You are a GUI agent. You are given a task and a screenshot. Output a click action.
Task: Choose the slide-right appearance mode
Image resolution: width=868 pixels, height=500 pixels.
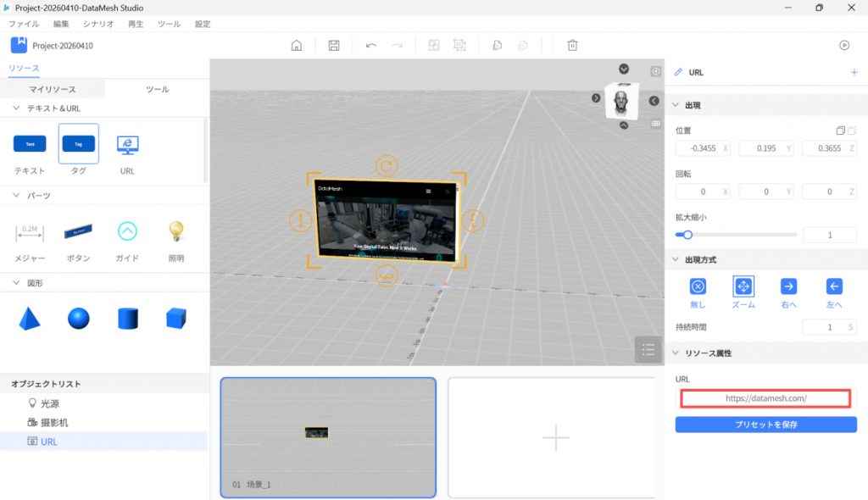point(788,286)
